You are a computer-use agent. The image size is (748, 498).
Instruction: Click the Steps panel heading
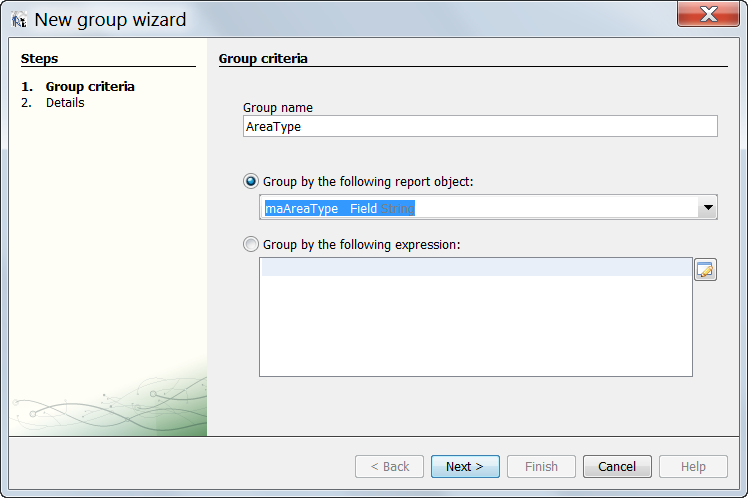point(40,59)
